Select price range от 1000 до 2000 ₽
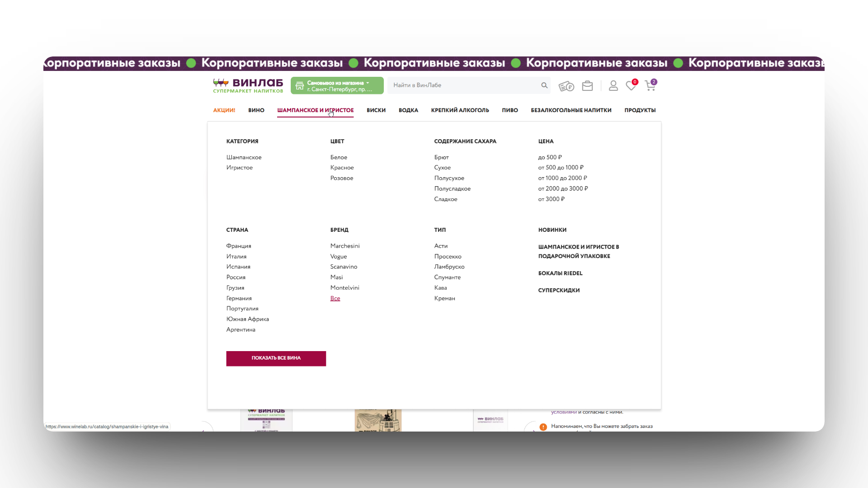This screenshot has height=488, width=868. (562, 178)
